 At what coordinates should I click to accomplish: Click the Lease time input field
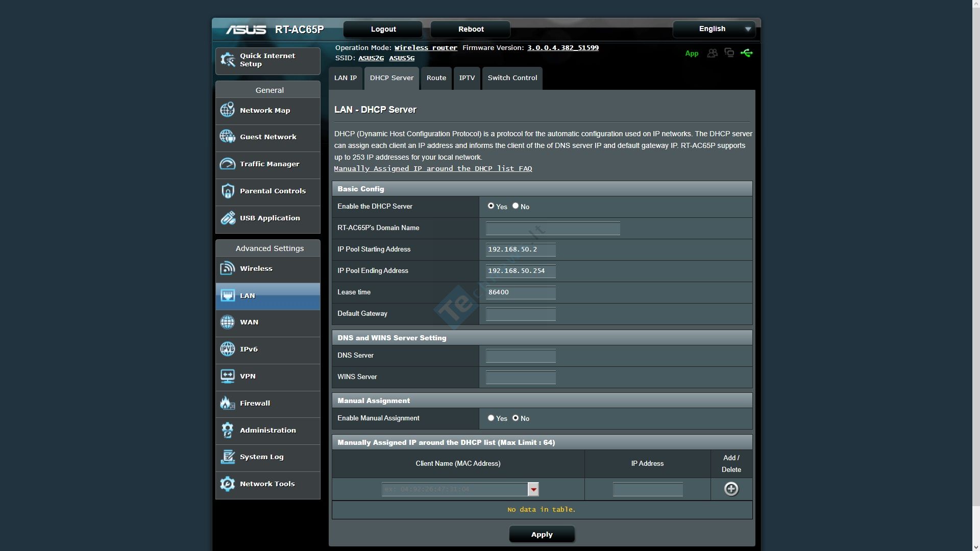click(x=521, y=292)
